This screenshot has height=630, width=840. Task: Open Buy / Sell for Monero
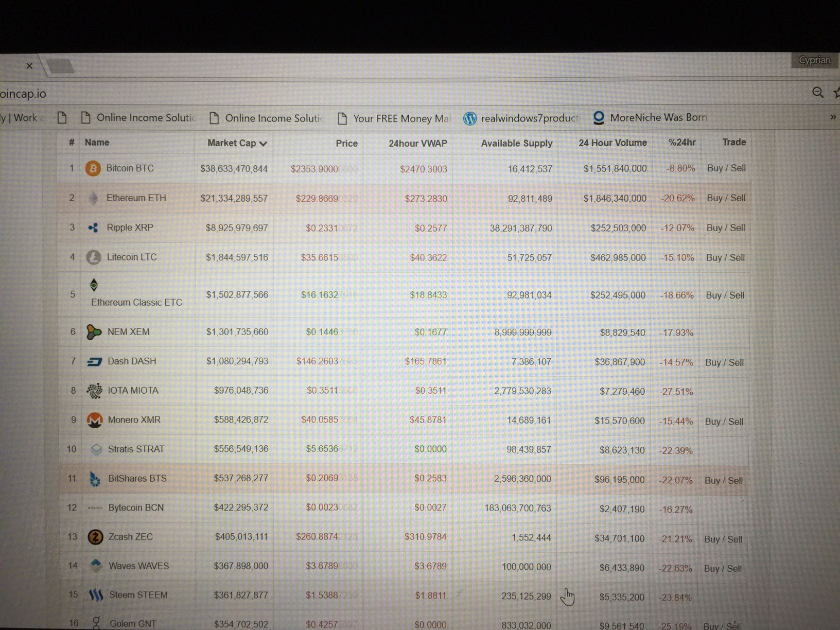click(x=724, y=422)
